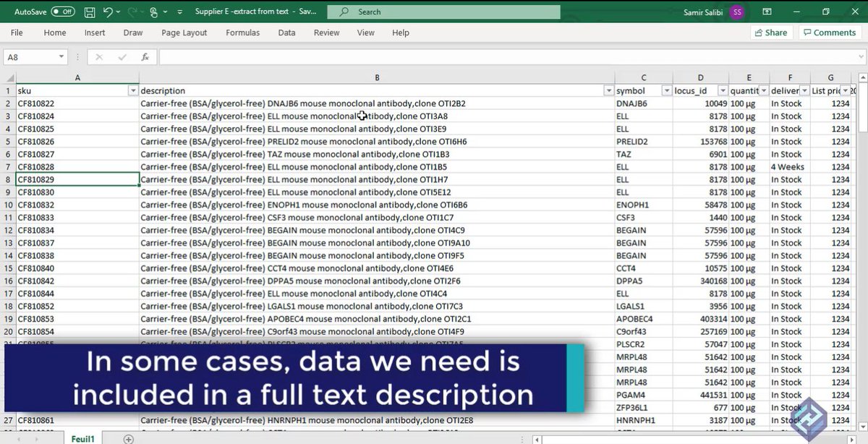The height and width of the screenshot is (444, 868).
Task: Click the Touch/Mouse mode icon
Action: point(153,12)
